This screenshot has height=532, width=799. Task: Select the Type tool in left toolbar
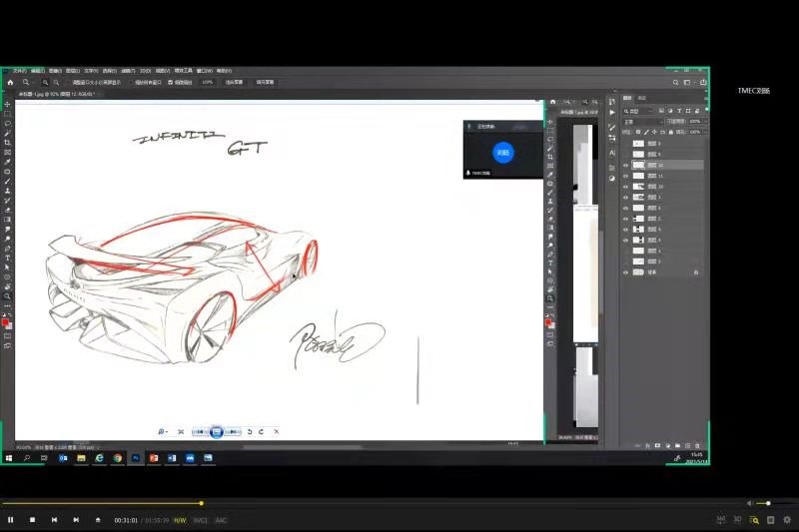7,259
